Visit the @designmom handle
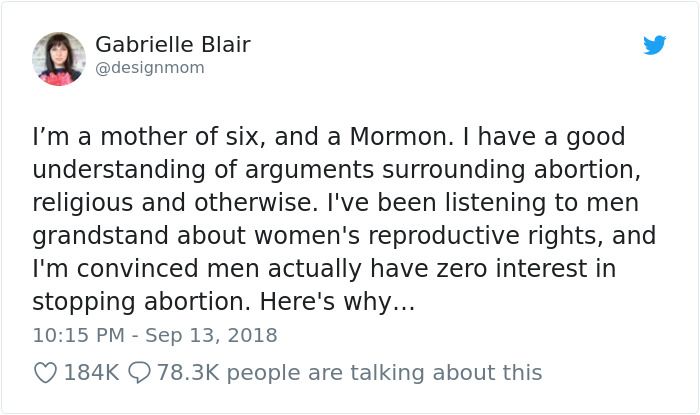This screenshot has width=700, height=415. coord(149,68)
